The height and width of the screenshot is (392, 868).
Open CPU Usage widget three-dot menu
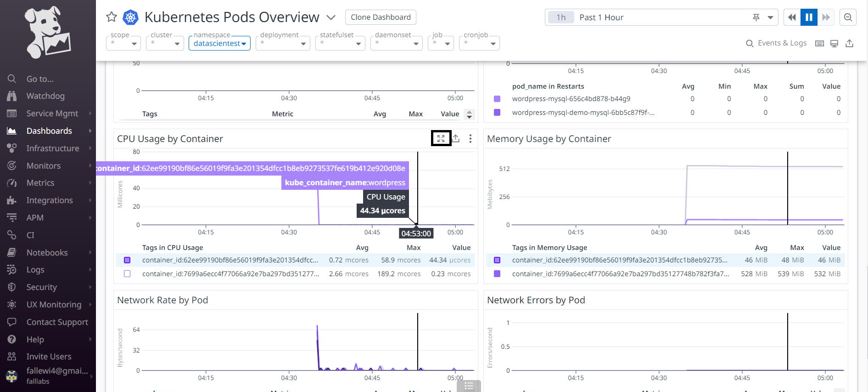tap(470, 138)
